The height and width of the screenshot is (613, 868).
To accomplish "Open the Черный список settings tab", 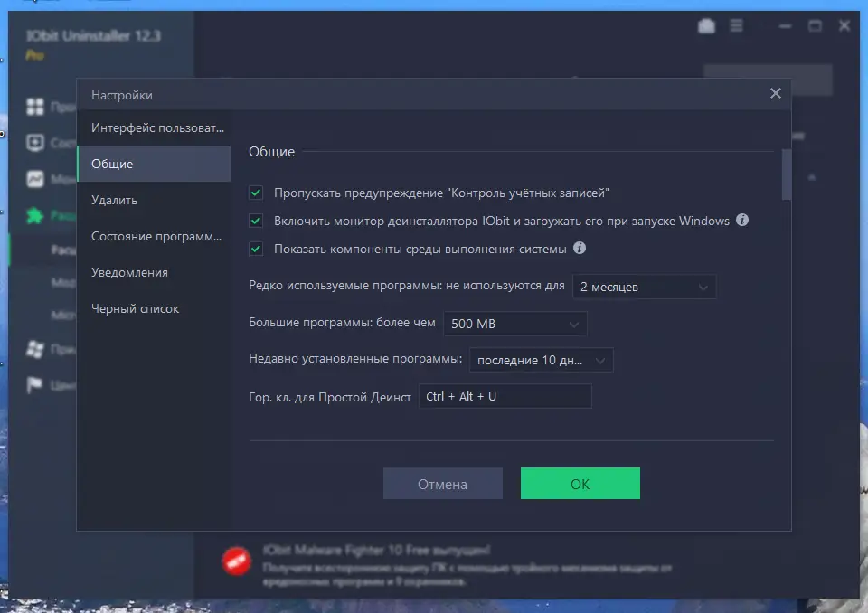I will (x=154, y=308).
